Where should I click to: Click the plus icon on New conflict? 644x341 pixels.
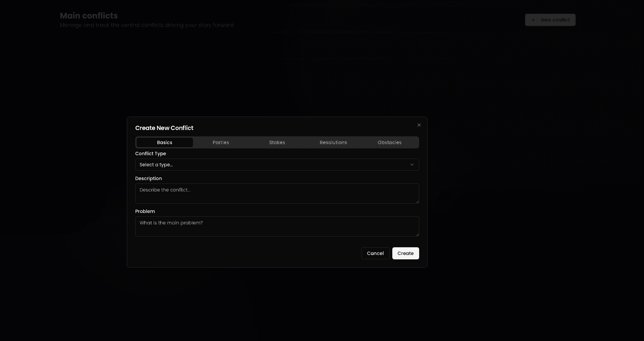[x=533, y=20]
